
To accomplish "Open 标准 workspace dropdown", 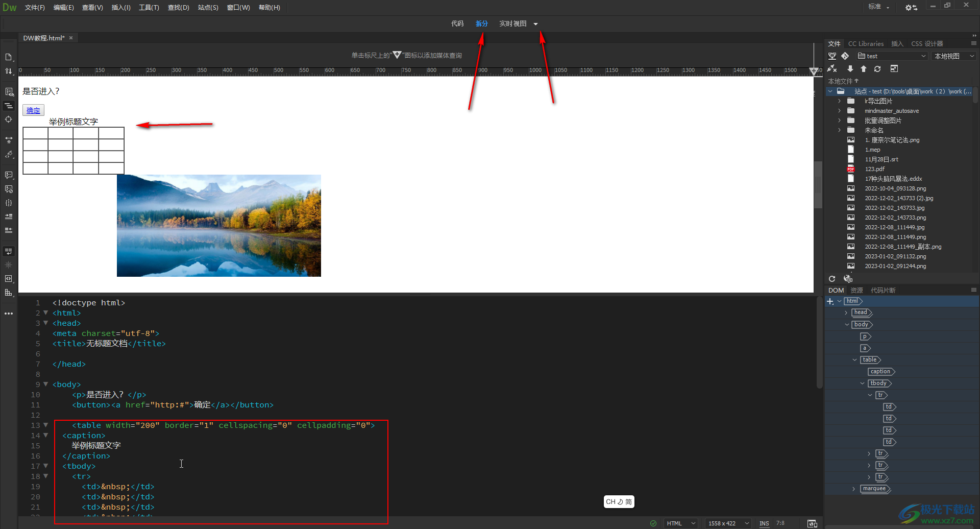I will click(x=879, y=7).
